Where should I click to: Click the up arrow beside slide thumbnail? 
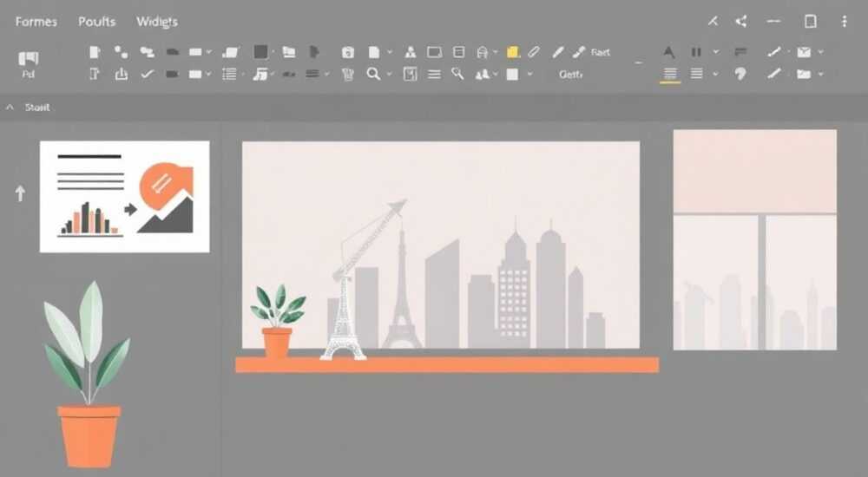click(x=21, y=193)
